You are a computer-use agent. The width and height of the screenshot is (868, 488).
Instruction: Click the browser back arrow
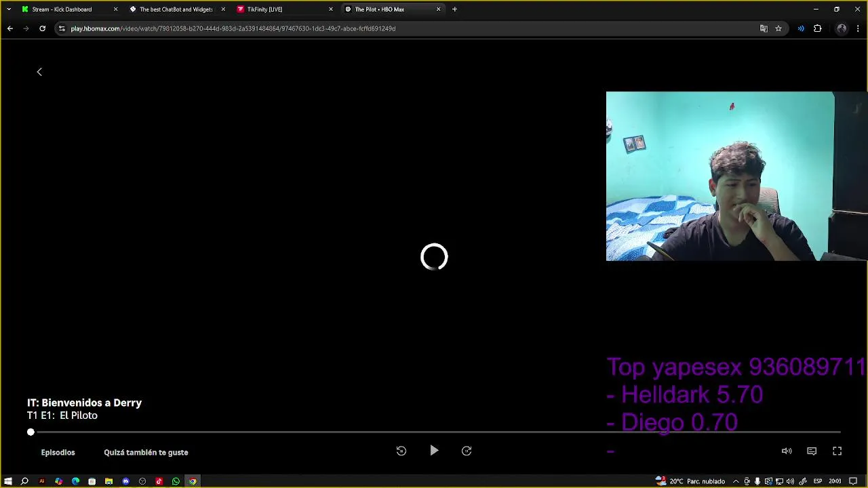(x=10, y=28)
